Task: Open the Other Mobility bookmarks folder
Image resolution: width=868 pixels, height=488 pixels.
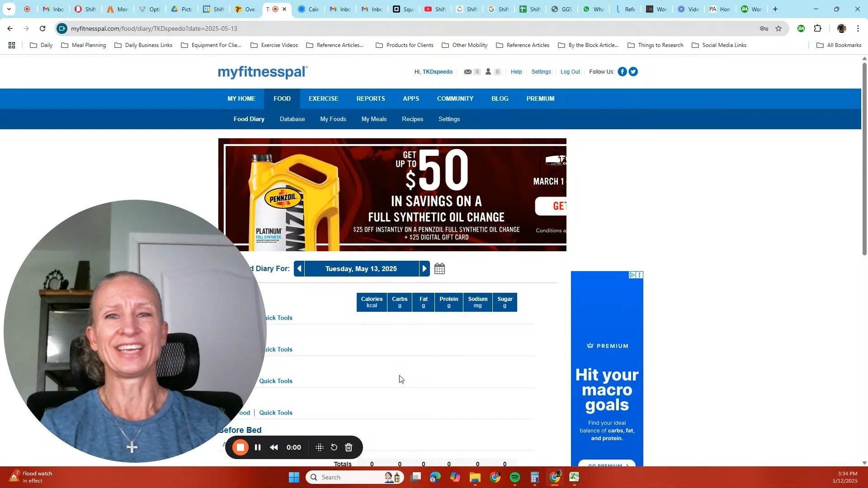Action: (x=464, y=45)
